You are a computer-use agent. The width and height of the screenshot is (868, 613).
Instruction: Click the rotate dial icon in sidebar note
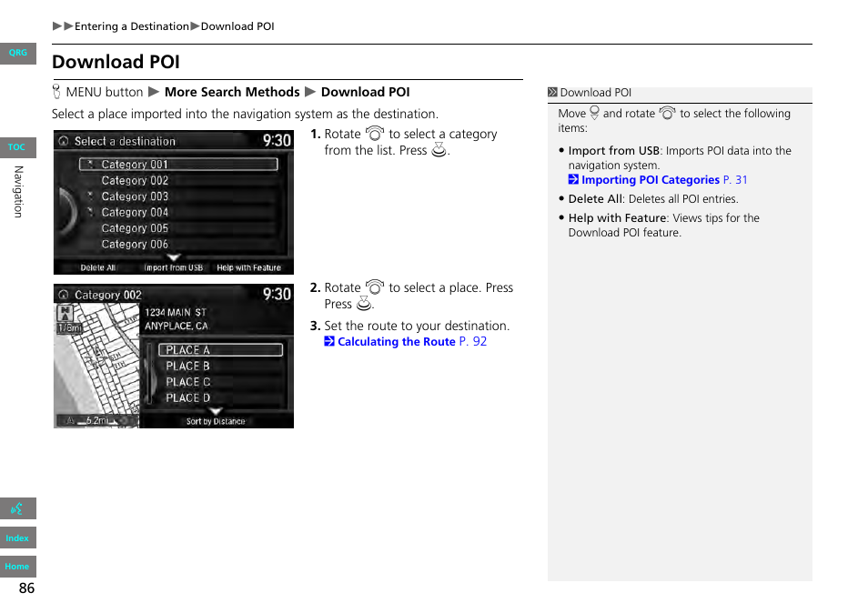click(x=668, y=113)
